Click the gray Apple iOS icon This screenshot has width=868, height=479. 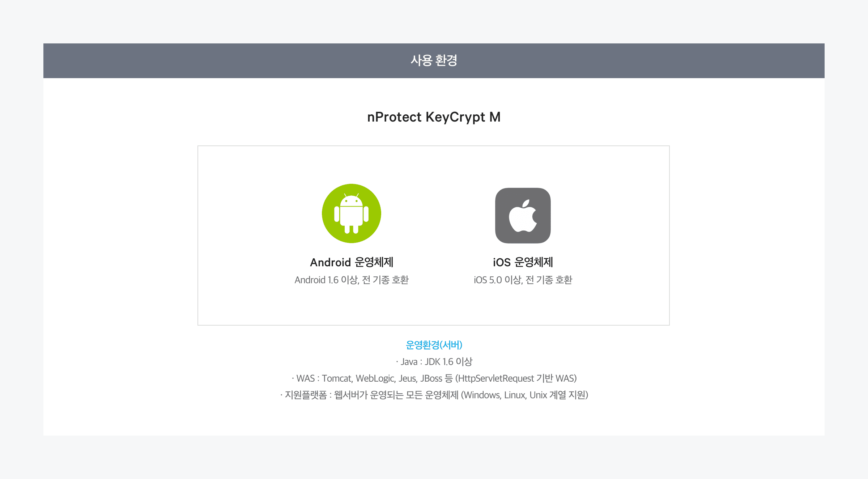click(523, 215)
